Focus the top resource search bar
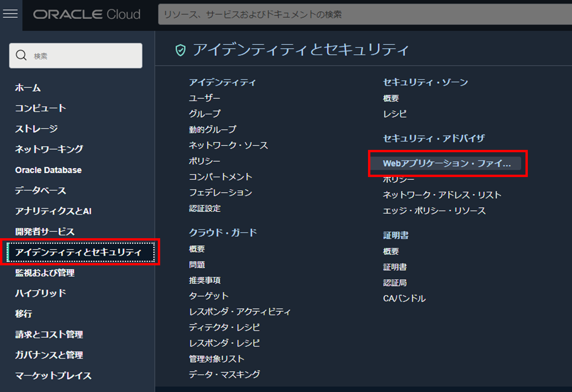The width and height of the screenshot is (572, 392). 365,14
